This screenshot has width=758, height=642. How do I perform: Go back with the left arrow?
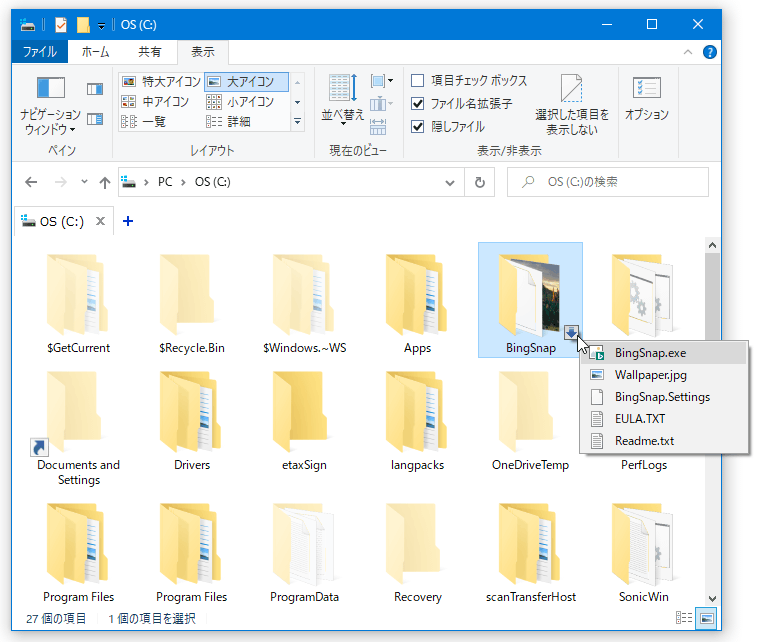31,182
